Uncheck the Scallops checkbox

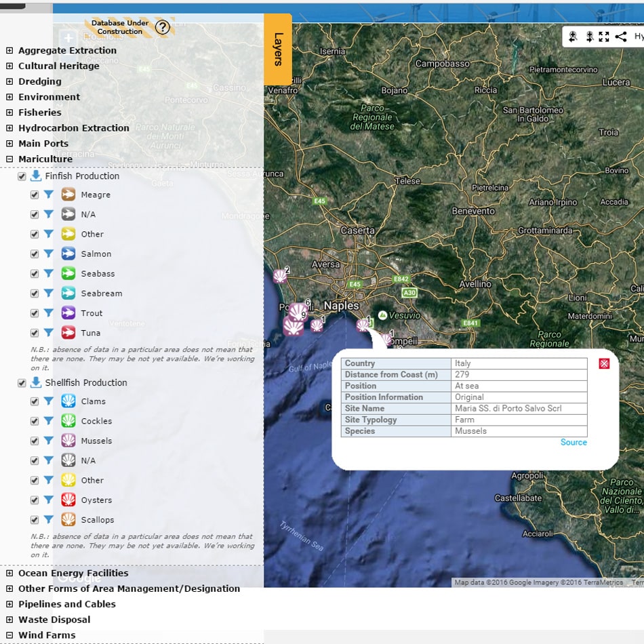pyautogui.click(x=35, y=520)
